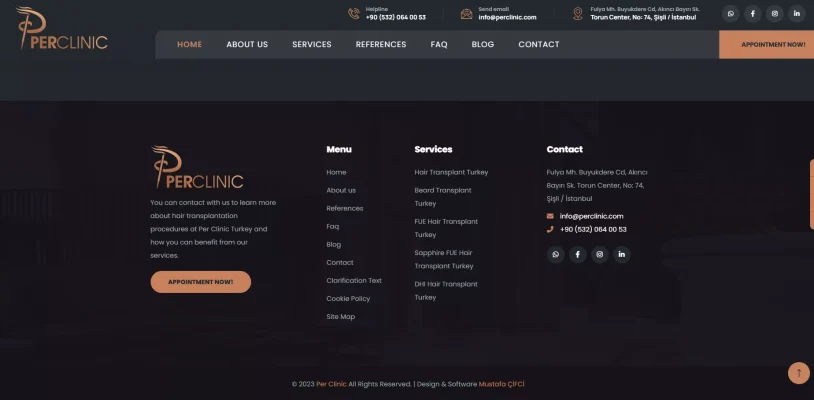This screenshot has width=814, height=400.
Task: Open the Contact footer menu link
Action: pyautogui.click(x=340, y=263)
